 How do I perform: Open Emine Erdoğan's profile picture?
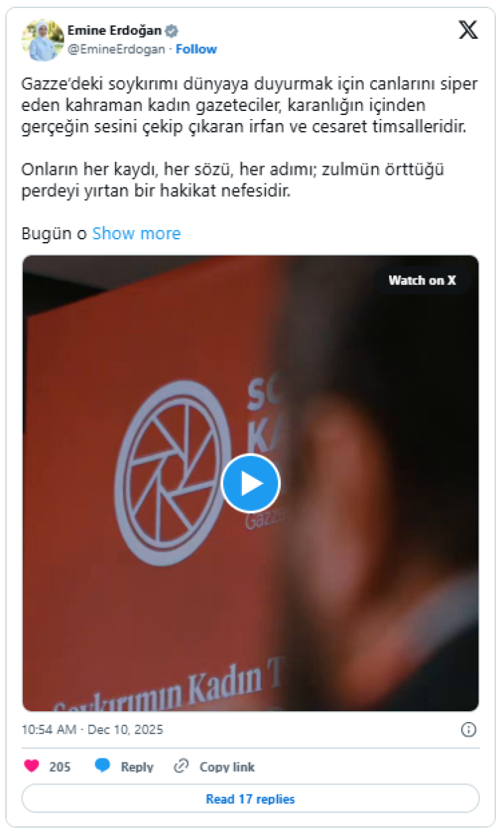tap(42, 40)
